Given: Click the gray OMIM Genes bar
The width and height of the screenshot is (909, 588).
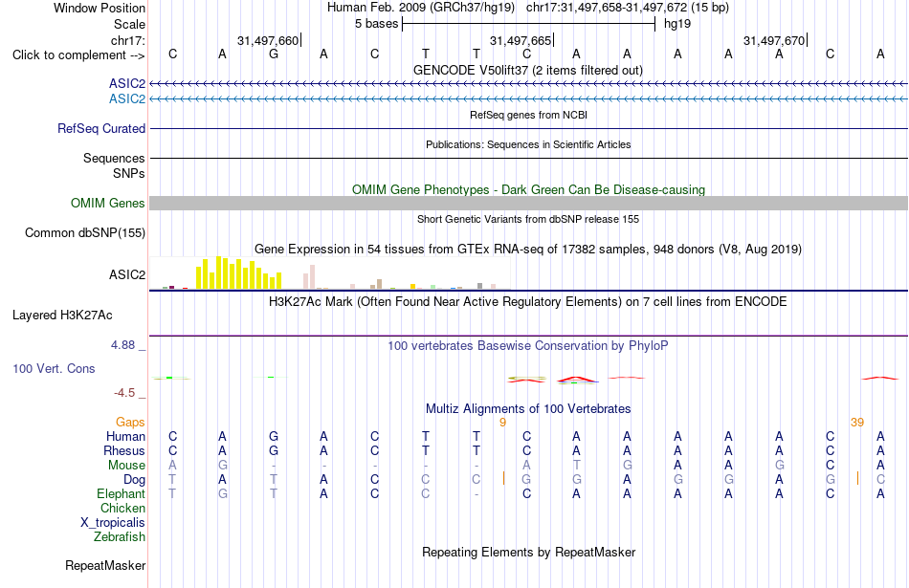Looking at the screenshot, I should pyautogui.click(x=529, y=203).
